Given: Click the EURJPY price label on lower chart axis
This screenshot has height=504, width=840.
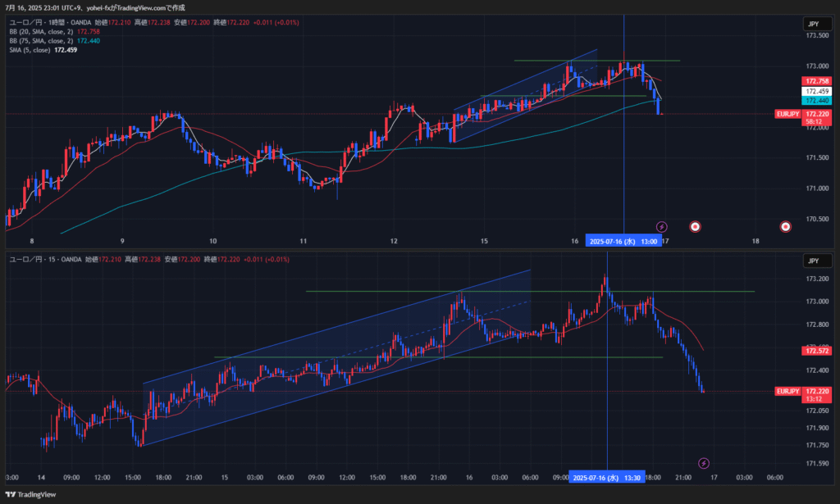Looking at the screenshot, I should (787, 392).
